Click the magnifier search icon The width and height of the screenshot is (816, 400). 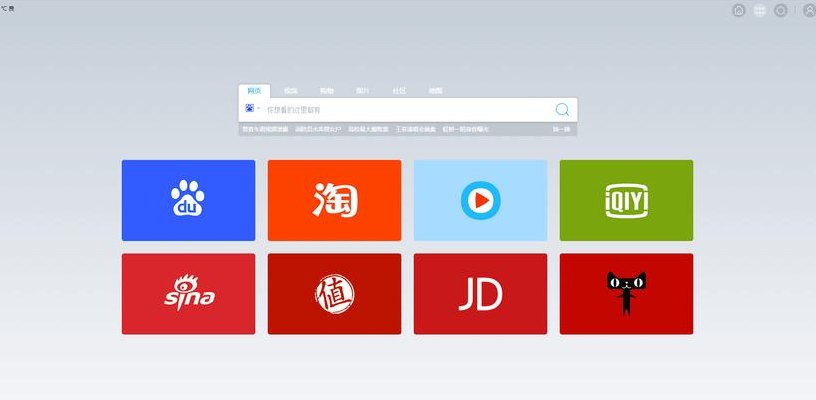(x=562, y=109)
